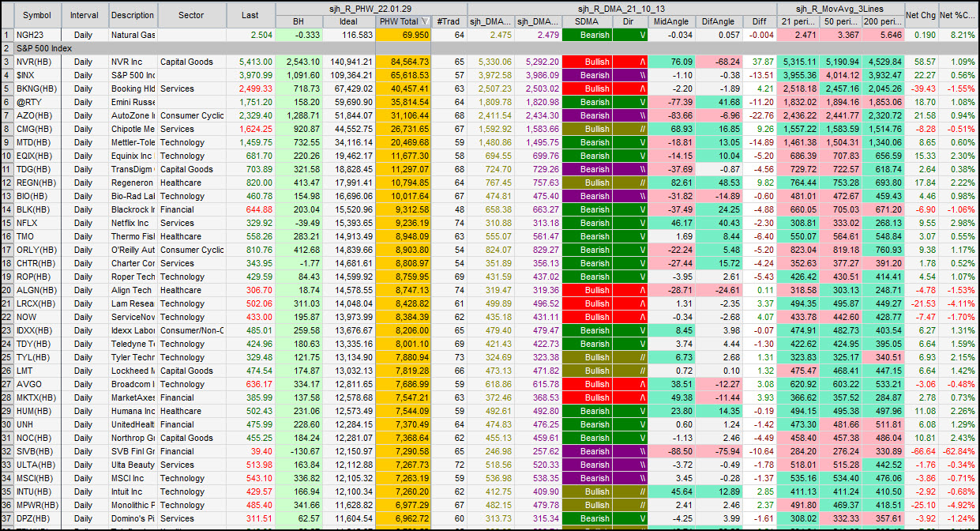Select the DifAngle value -75.94
The image size is (980, 531).
(x=719, y=451)
